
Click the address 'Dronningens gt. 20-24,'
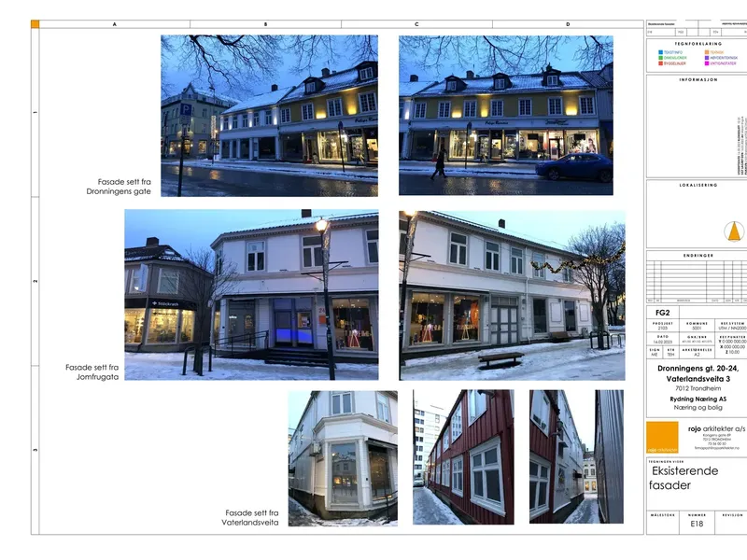point(698,368)
